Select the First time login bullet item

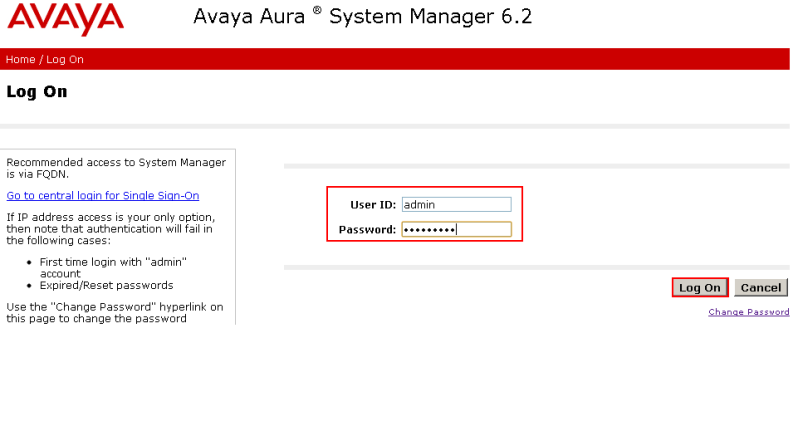pyautogui.click(x=113, y=266)
